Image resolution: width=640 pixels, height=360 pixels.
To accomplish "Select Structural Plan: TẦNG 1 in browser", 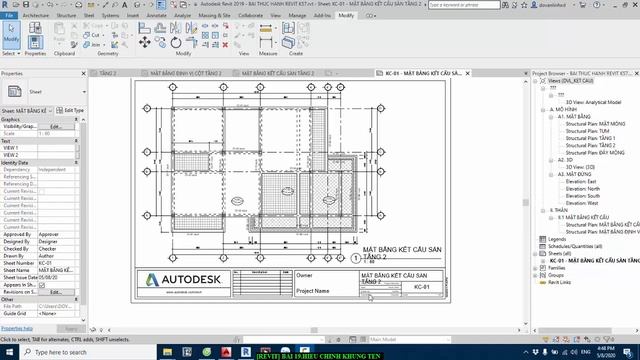I will click(590, 138).
